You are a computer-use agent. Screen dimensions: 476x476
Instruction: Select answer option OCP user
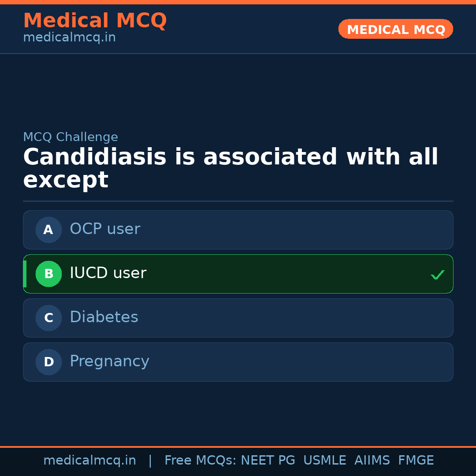coord(238,230)
